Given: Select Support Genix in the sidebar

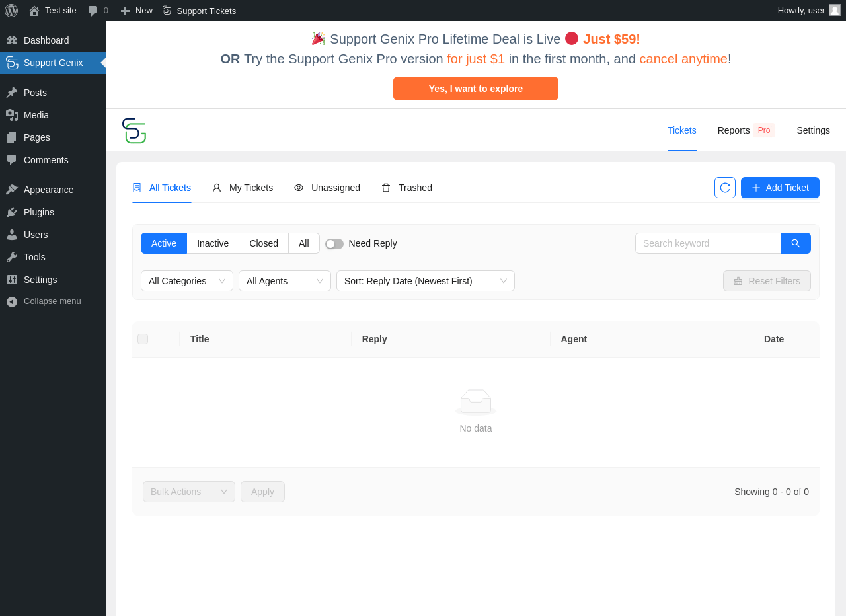Looking at the screenshot, I should point(53,63).
